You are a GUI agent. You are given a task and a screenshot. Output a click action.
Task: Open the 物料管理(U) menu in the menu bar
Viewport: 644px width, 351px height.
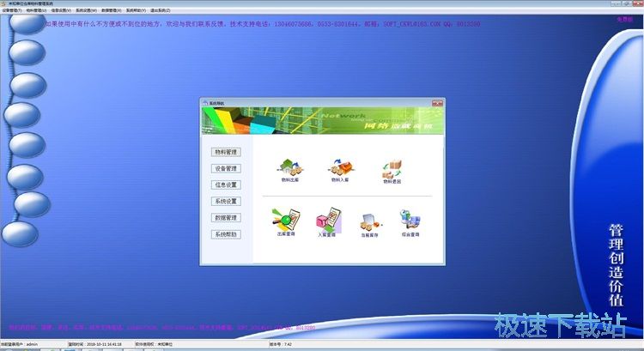click(x=36, y=10)
